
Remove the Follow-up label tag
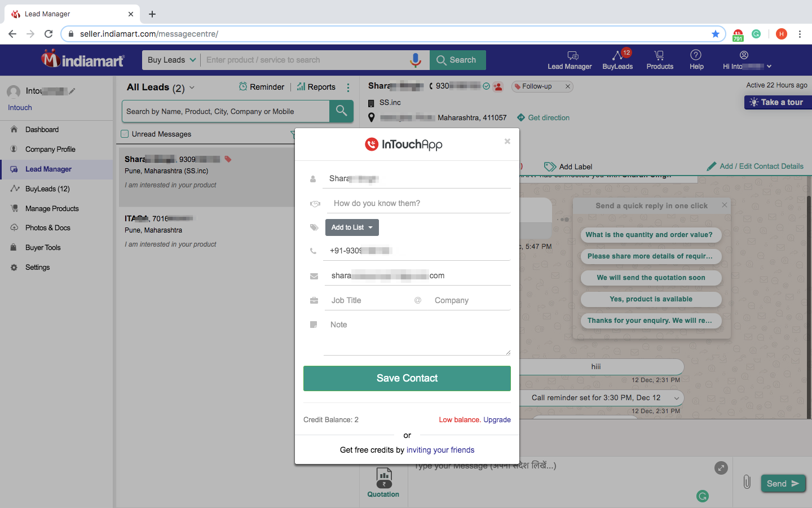(568, 86)
